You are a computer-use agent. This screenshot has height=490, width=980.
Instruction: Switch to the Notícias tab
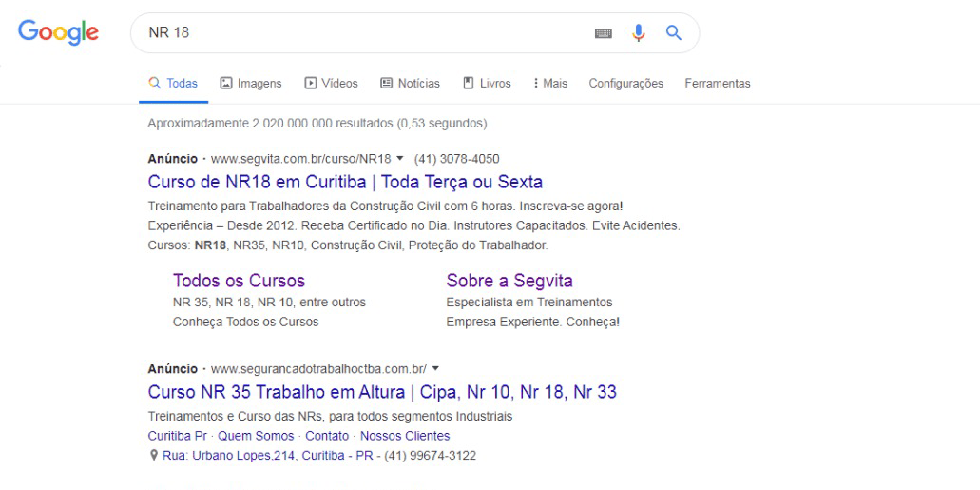pos(410,84)
